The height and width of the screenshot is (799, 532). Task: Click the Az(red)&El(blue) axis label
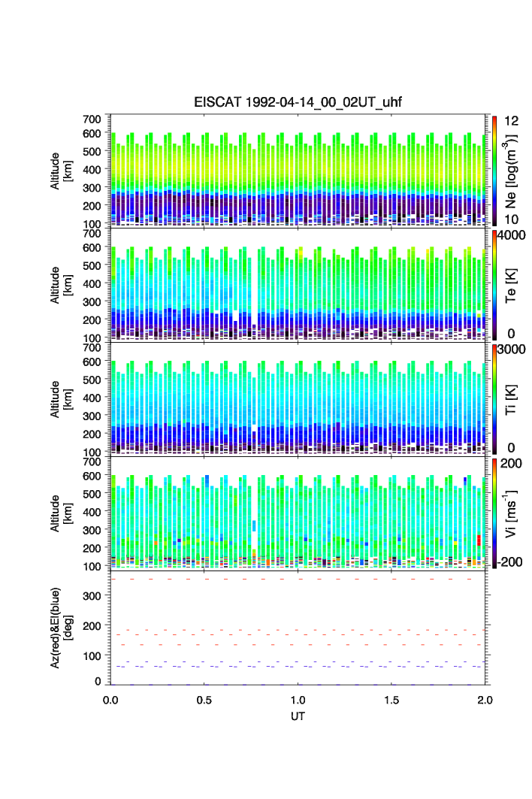point(61,628)
